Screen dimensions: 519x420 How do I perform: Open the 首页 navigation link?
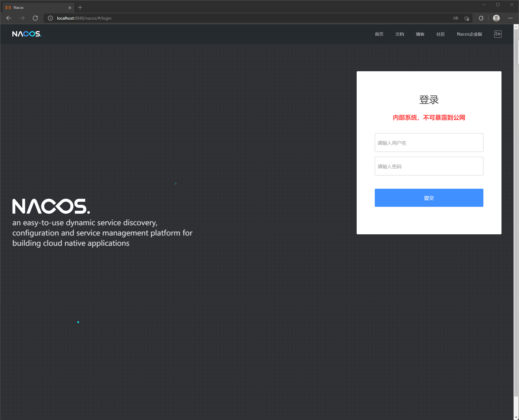(379, 34)
